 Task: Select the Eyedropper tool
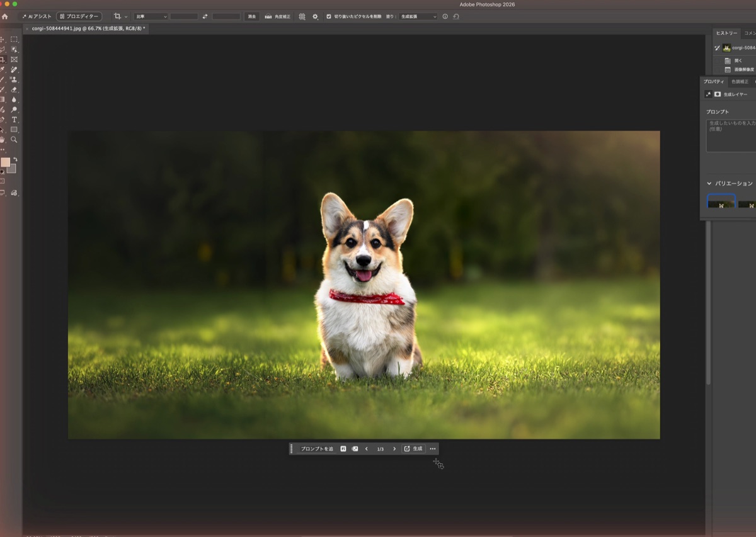(3, 69)
